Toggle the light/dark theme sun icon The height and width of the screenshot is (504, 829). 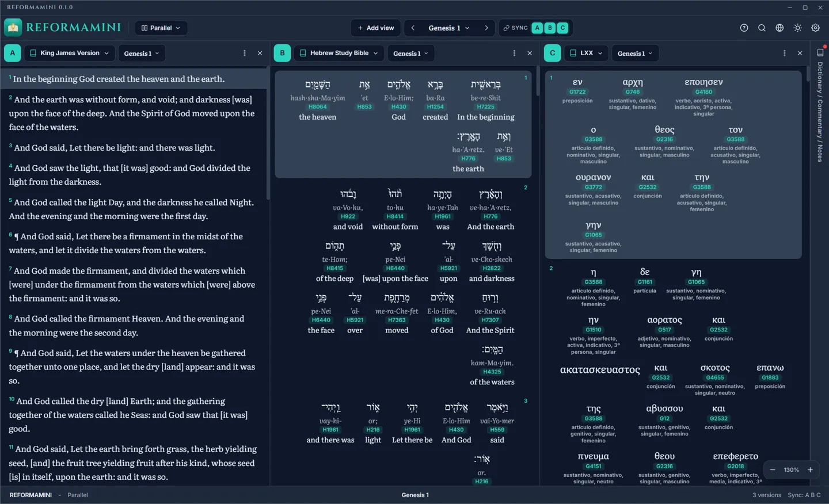pyautogui.click(x=797, y=28)
